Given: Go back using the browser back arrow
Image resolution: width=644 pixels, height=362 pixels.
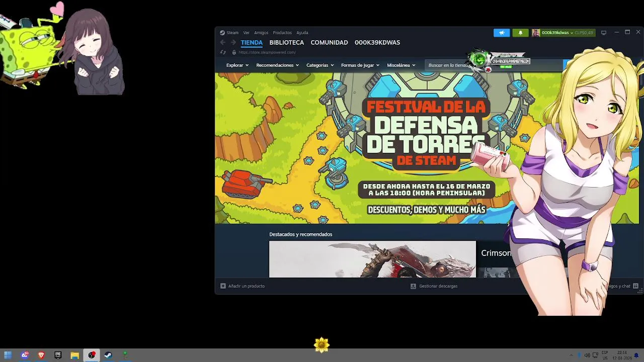Looking at the screenshot, I should [x=223, y=43].
